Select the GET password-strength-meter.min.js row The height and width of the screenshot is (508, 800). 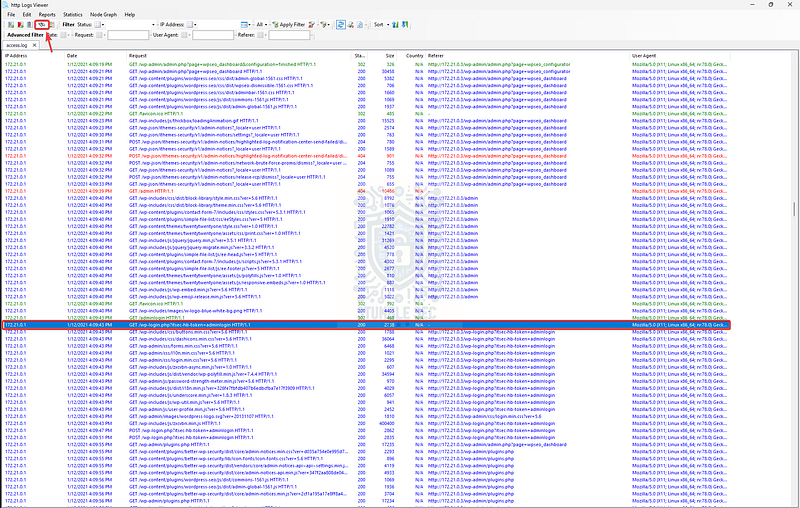click(x=366, y=381)
